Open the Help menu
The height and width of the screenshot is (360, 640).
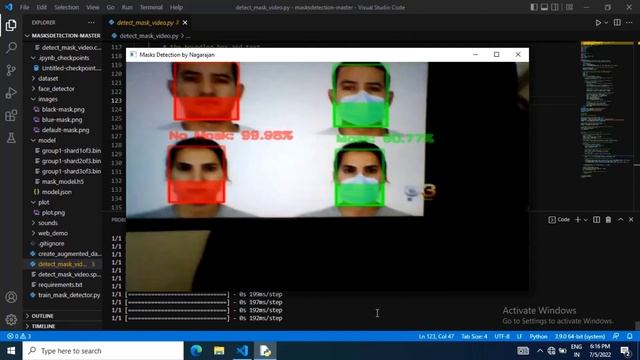click(176, 7)
